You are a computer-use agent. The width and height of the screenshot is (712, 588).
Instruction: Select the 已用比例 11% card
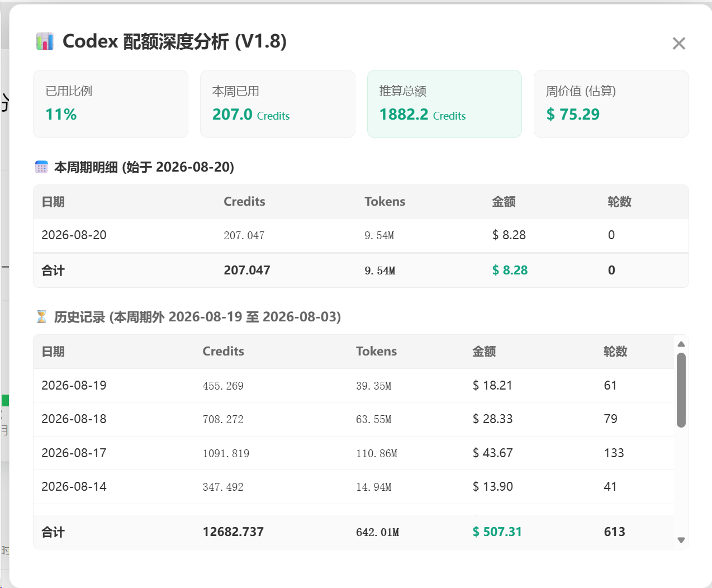click(111, 104)
